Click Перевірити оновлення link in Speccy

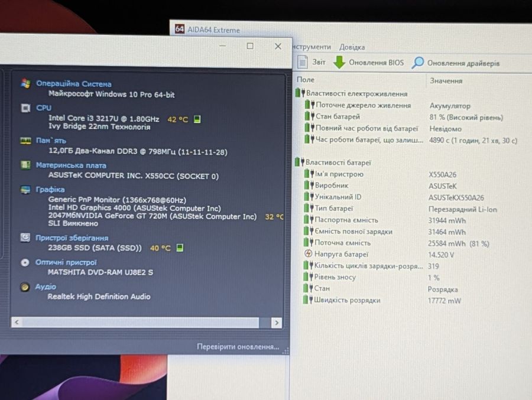pos(238,347)
